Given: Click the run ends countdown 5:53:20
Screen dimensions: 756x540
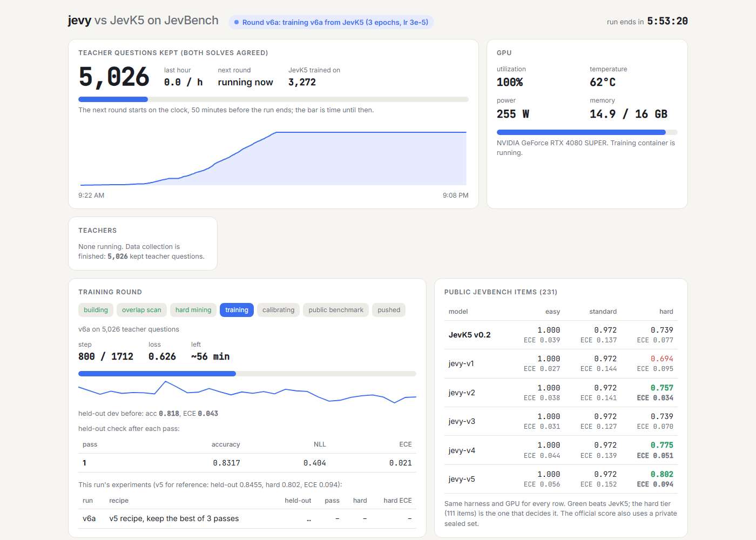Looking at the screenshot, I should click(x=667, y=21).
